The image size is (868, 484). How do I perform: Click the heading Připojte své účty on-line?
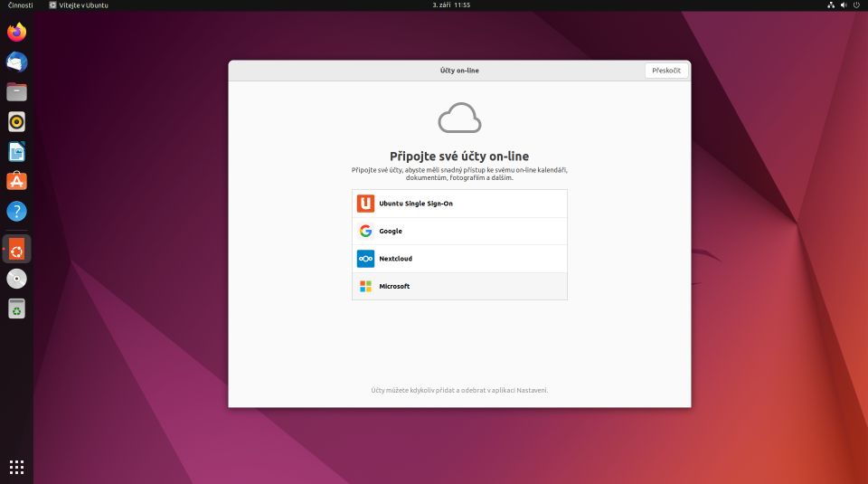tap(459, 157)
